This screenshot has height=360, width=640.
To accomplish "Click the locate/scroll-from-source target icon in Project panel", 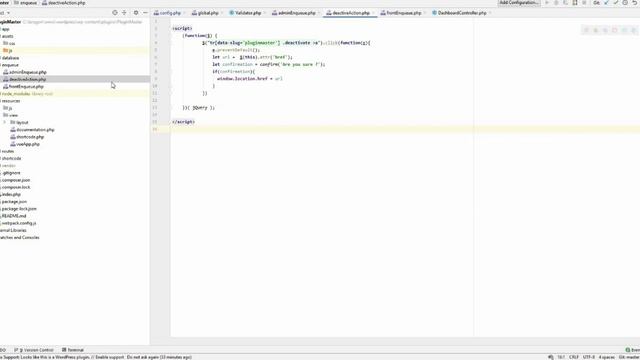I will pyautogui.click(x=115, y=13).
